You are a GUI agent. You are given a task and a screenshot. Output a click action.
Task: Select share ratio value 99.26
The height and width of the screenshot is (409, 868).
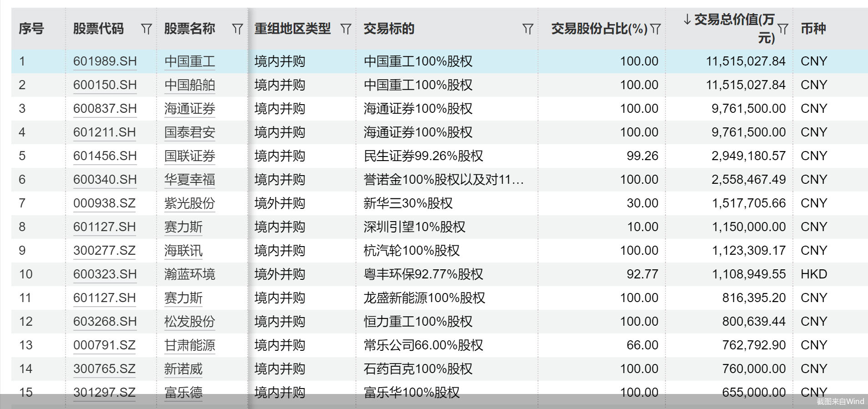(643, 156)
